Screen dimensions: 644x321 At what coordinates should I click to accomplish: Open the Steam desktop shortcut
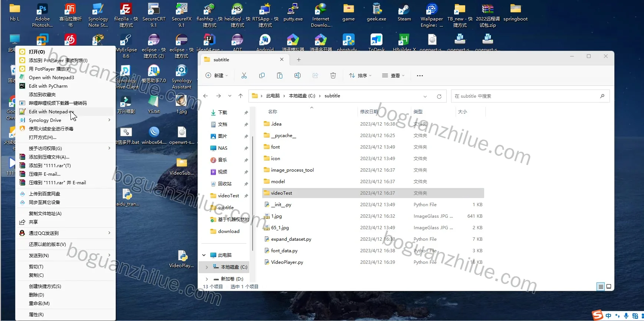[404, 13]
